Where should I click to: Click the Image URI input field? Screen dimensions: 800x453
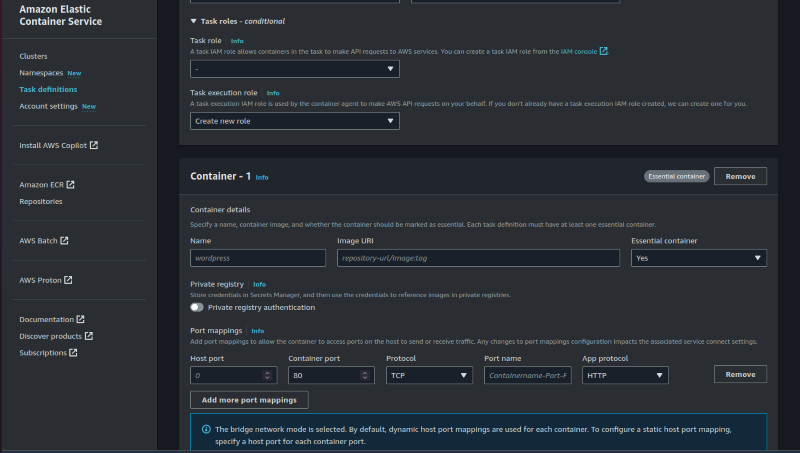tap(478, 258)
